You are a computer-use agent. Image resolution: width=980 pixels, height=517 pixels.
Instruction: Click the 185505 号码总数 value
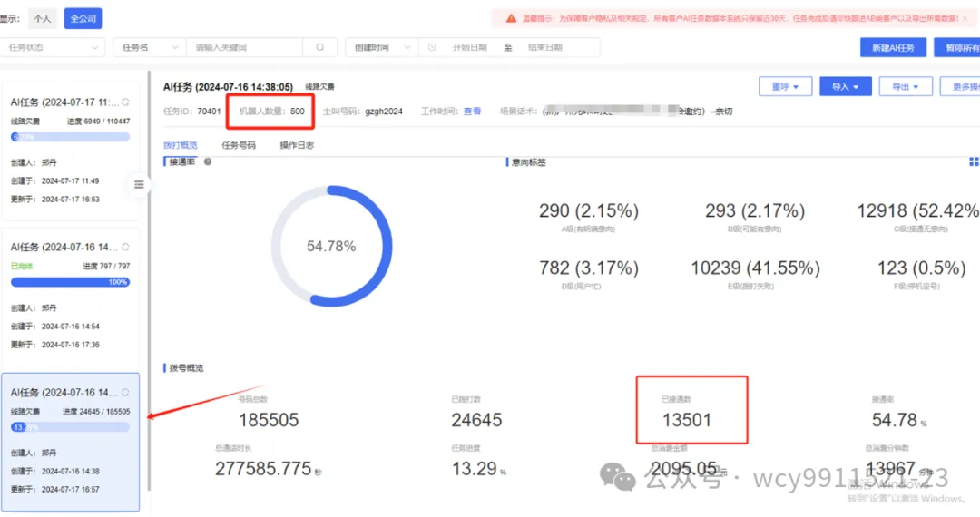click(x=268, y=420)
